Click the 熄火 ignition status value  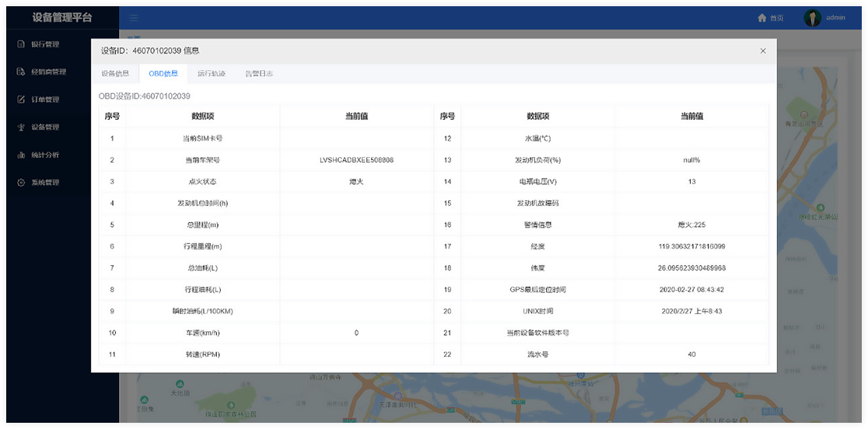(x=356, y=181)
